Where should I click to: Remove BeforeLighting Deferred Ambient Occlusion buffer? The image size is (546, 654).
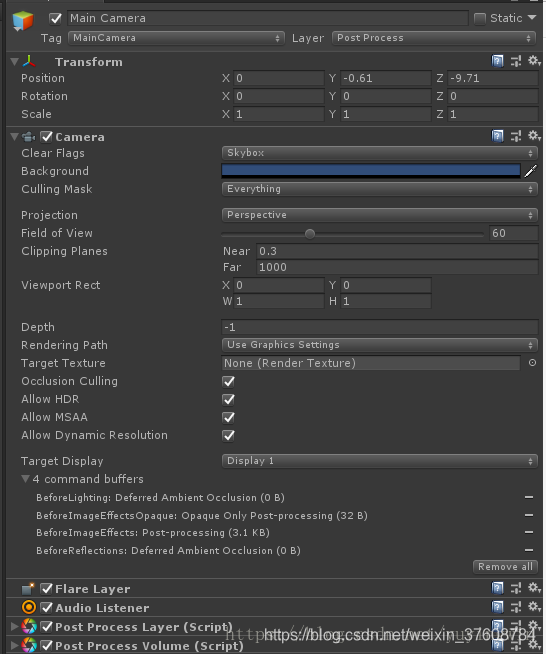click(529, 497)
